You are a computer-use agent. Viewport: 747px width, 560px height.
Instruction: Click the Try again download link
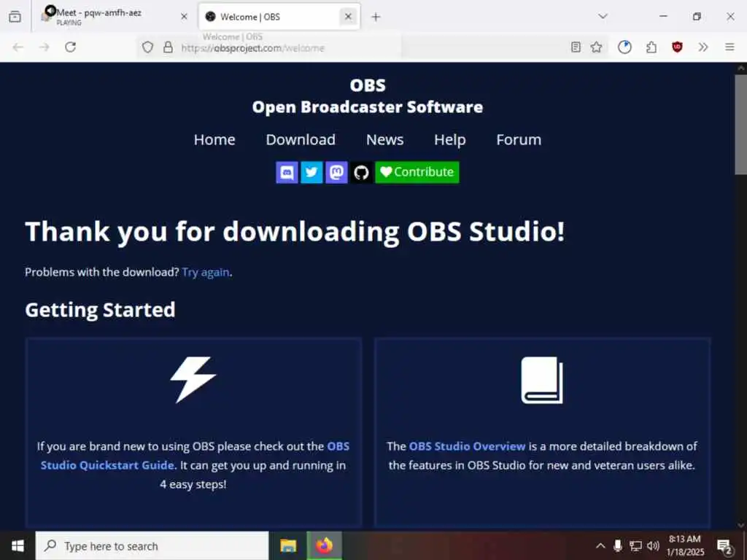(x=206, y=272)
